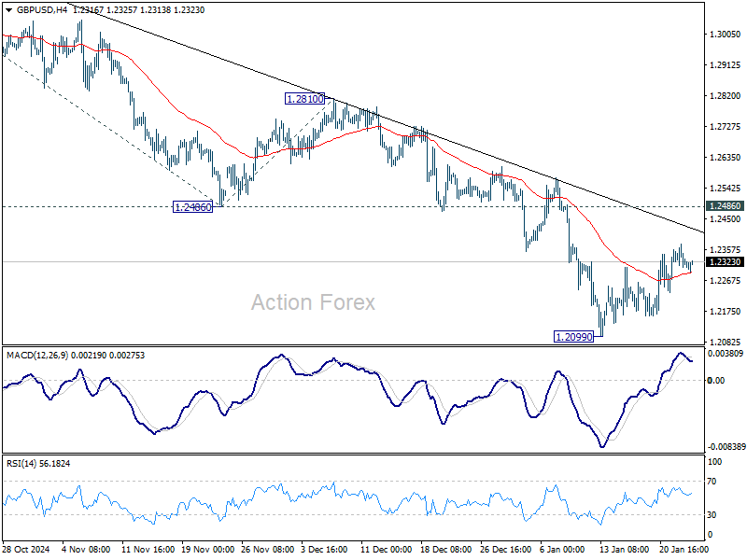The width and height of the screenshot is (747, 560).
Task: Click the 1.21750 price axis value
Action: click(726, 312)
